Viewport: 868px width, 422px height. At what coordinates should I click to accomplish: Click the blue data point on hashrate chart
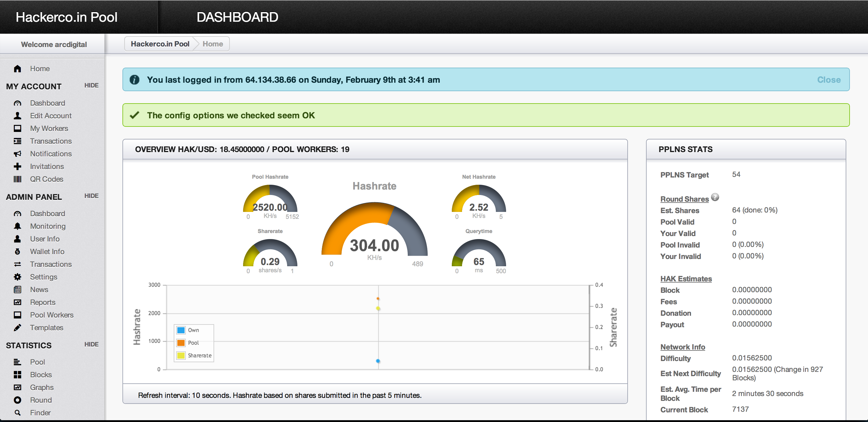(x=378, y=361)
